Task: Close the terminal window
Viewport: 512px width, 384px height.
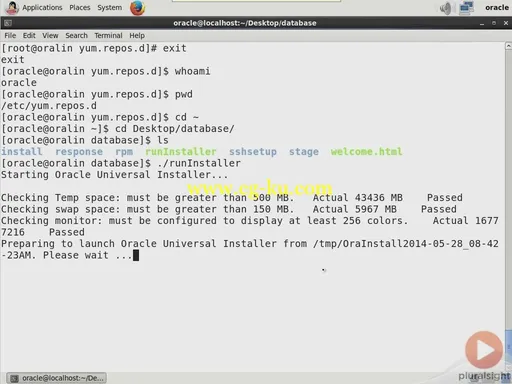Action: pyautogui.click(x=506, y=23)
